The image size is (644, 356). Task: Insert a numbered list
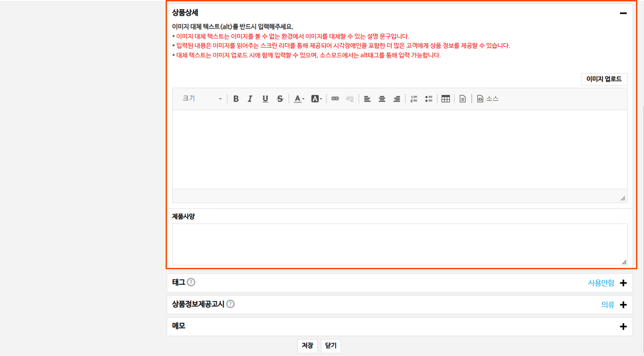point(414,99)
